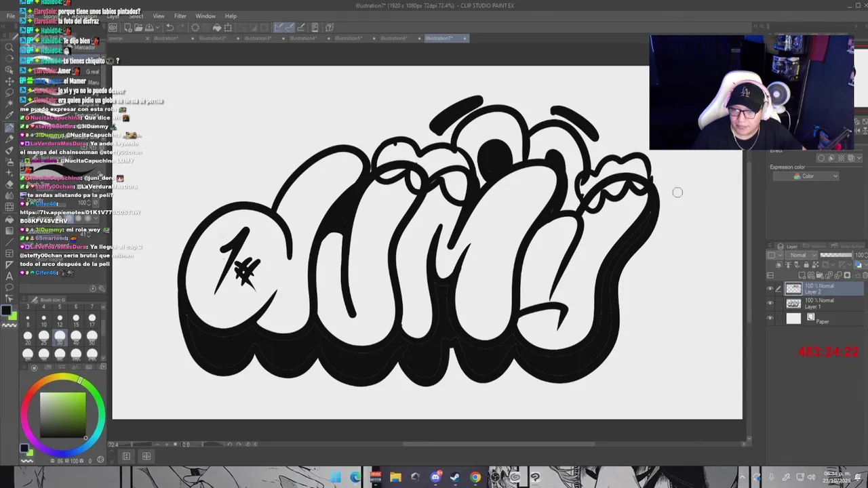Click the layer opacity slider
868x488 pixels.
pyautogui.click(x=836, y=256)
